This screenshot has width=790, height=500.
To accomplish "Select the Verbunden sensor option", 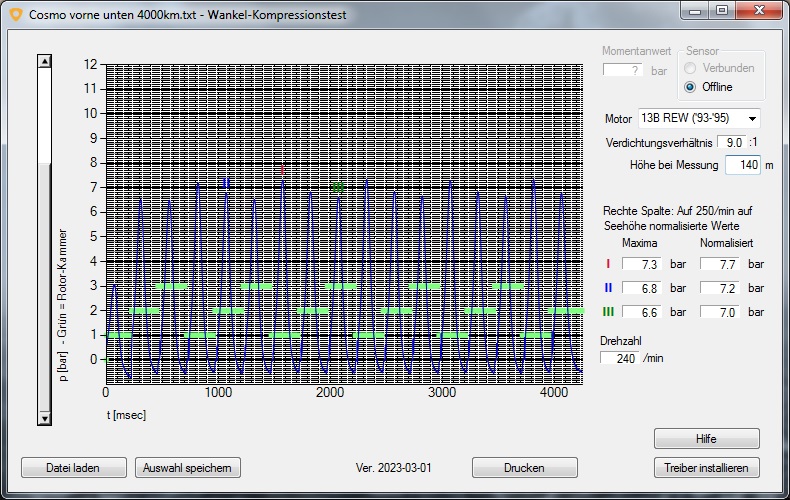I will coord(691,68).
